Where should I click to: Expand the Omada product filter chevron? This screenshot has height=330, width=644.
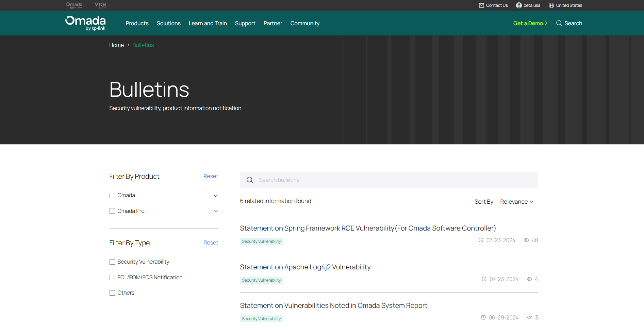coord(216,195)
